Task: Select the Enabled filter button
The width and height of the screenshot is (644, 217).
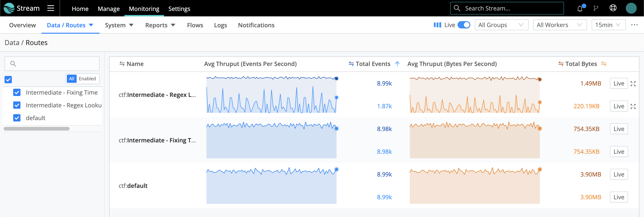Action: (87, 79)
